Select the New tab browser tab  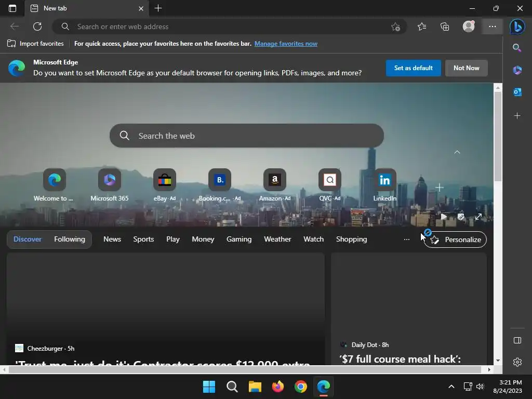click(x=87, y=8)
